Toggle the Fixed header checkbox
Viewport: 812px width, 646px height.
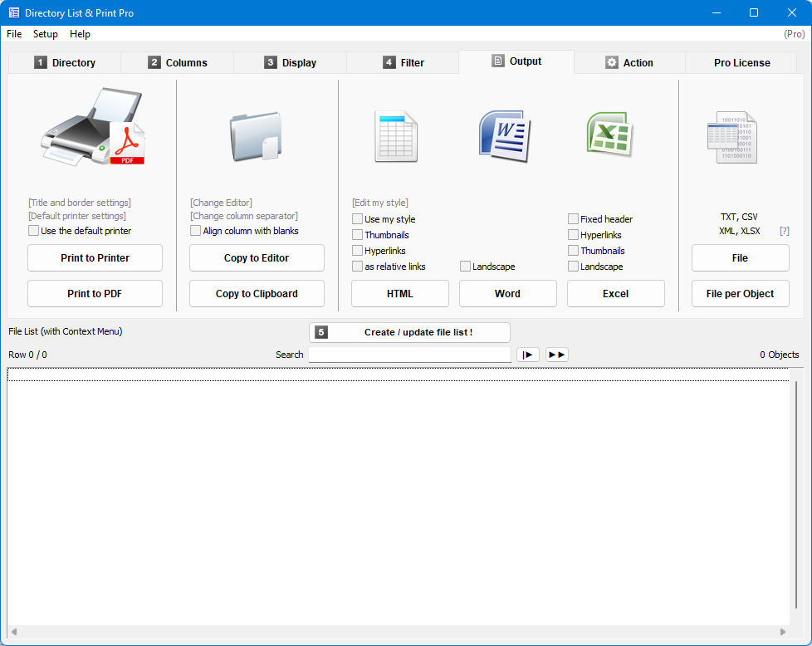[x=573, y=218]
